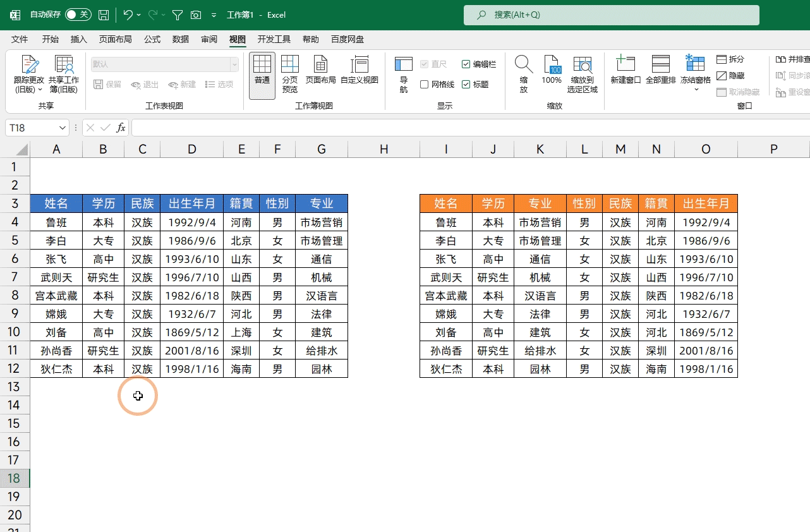
Task: Open the Page Layout (页面布局) view icon
Action: (x=320, y=65)
